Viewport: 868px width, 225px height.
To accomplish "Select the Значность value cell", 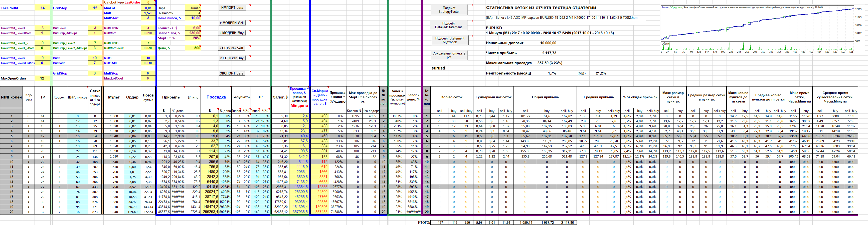I will [x=193, y=13].
